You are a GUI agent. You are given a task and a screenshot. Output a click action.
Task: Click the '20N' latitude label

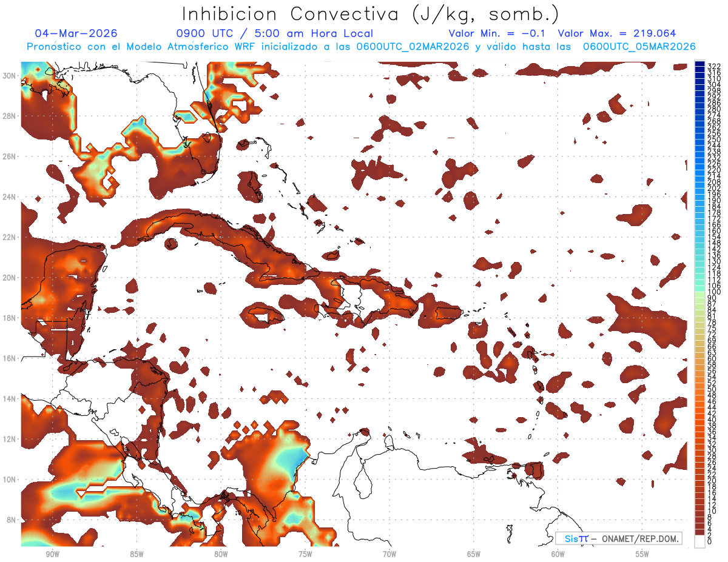[x=10, y=277]
